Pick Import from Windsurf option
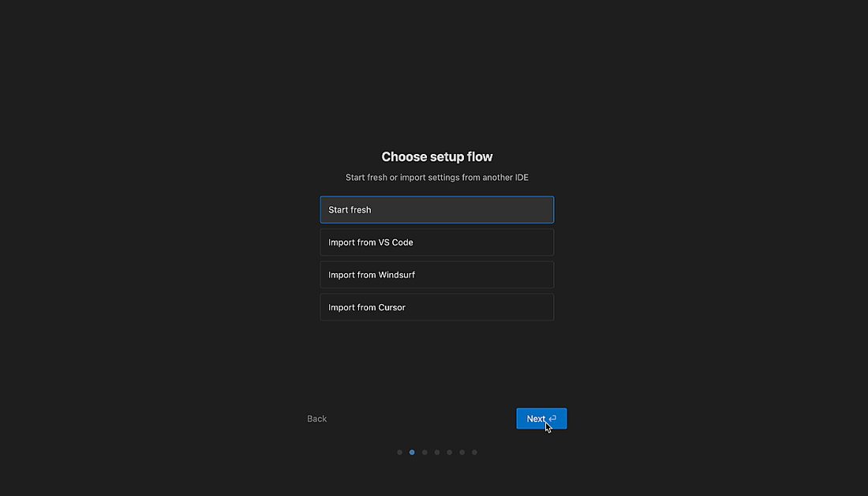The height and width of the screenshot is (496, 868). 437,275
